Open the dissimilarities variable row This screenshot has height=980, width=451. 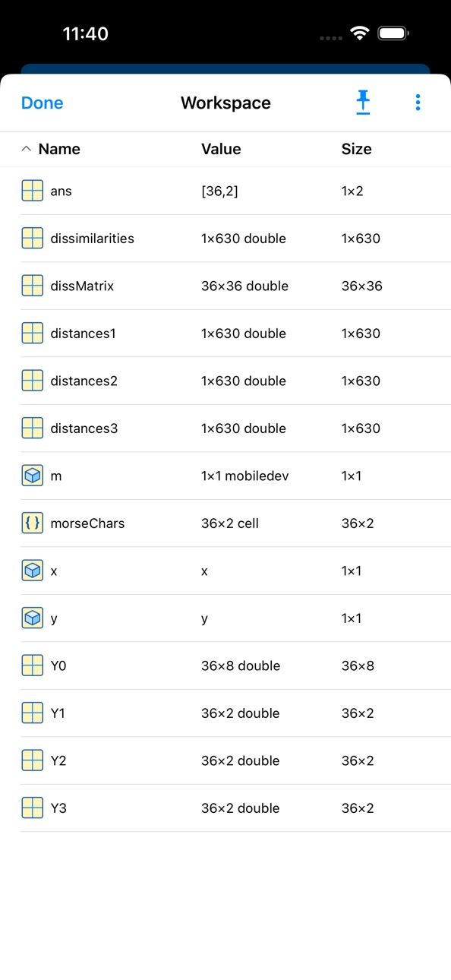225,239
